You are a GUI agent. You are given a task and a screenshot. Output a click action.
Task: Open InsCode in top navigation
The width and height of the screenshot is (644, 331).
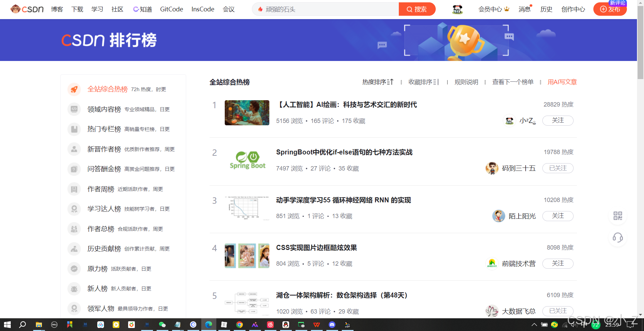point(203,9)
